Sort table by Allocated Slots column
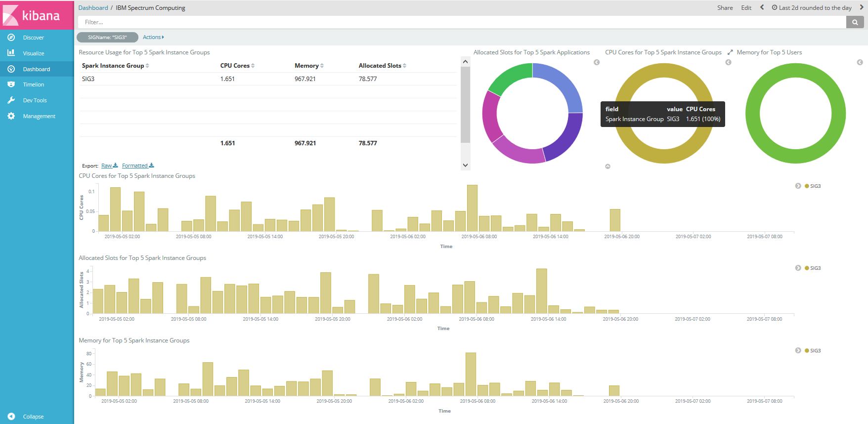 [x=382, y=66]
